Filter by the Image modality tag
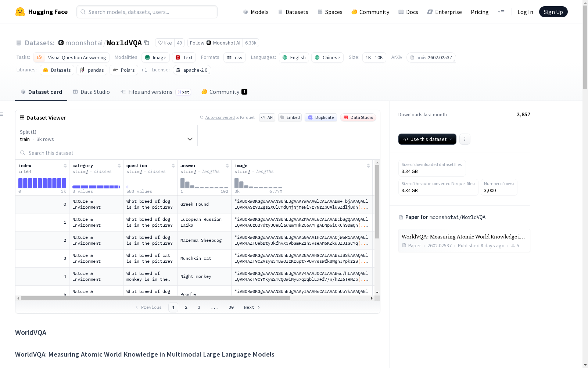This screenshot has height=368, width=588. [155, 57]
